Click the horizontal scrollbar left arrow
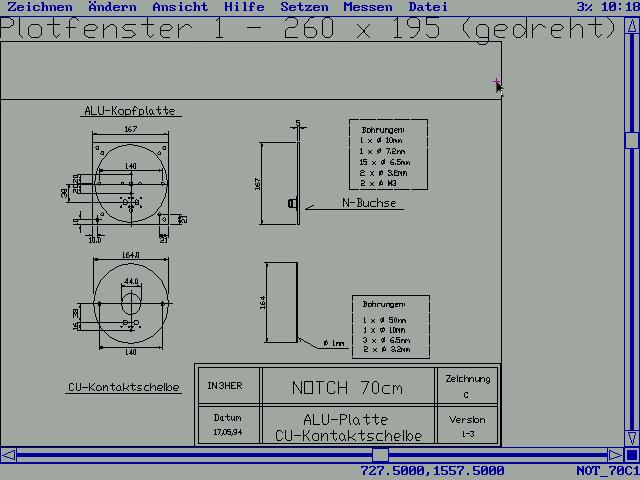The image size is (640, 480). click(x=9, y=455)
